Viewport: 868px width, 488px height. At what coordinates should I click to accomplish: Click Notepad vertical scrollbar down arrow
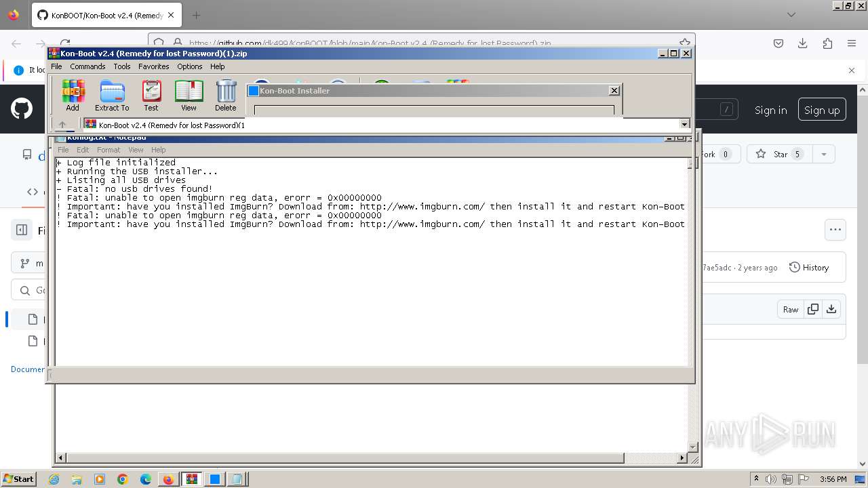693,447
